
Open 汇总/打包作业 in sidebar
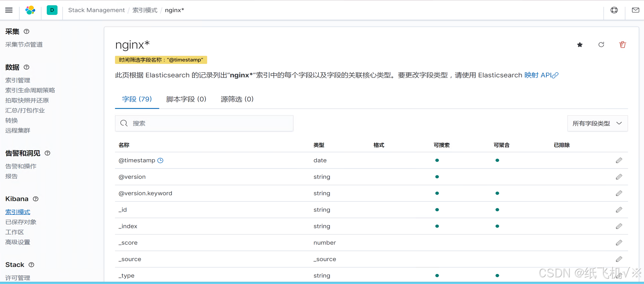click(25, 110)
